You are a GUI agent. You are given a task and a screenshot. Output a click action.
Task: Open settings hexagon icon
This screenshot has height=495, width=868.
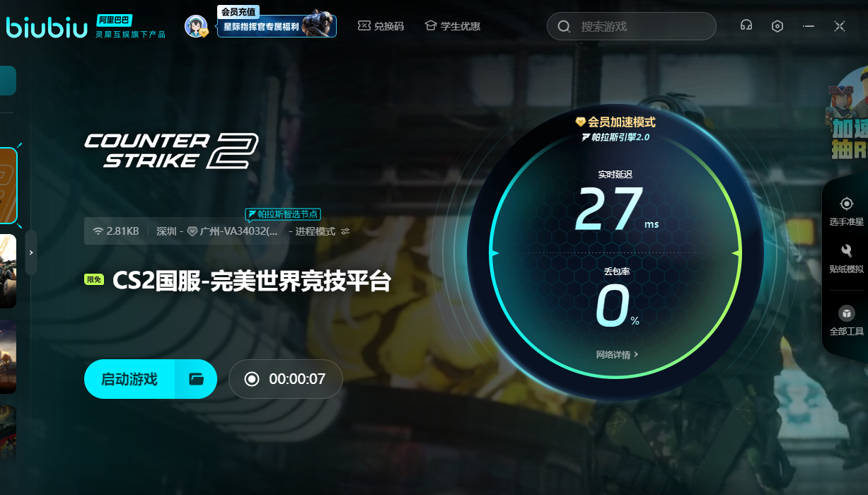coord(777,26)
